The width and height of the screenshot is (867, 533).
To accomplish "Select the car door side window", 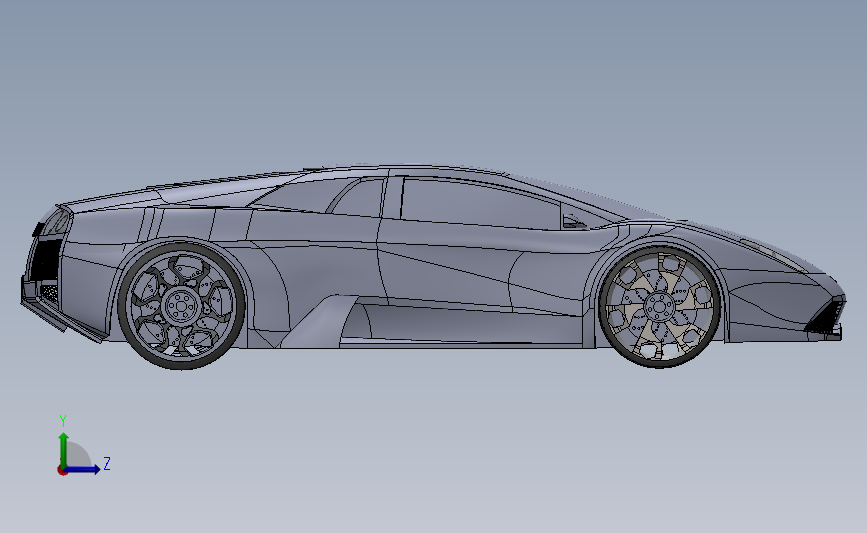I will click(x=480, y=203).
